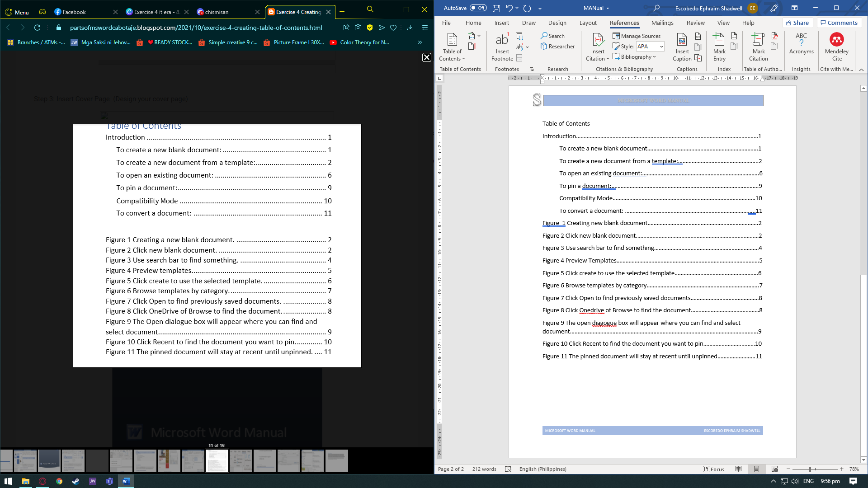868x488 pixels.
Task: Click the Add Text icon in Table of Contents group
Action: pos(474,36)
